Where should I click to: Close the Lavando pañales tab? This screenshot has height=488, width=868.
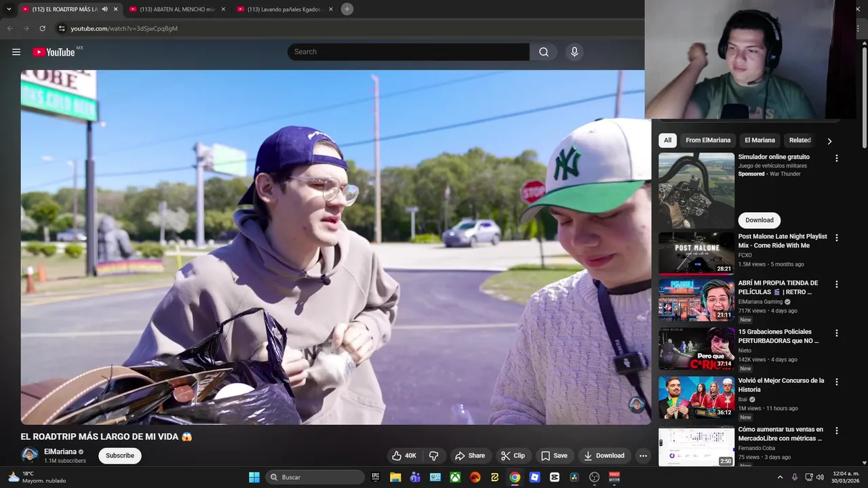coord(331,9)
